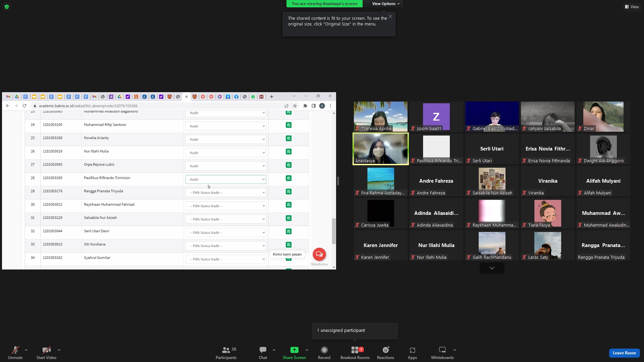
Task: Save attendance for Salsabila Nur Azizah row
Action: click(x=288, y=218)
